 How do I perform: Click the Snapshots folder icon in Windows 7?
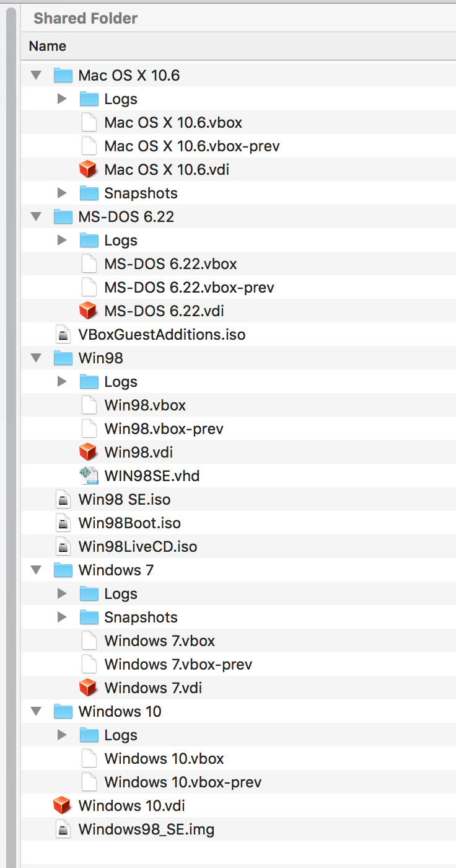point(89,618)
